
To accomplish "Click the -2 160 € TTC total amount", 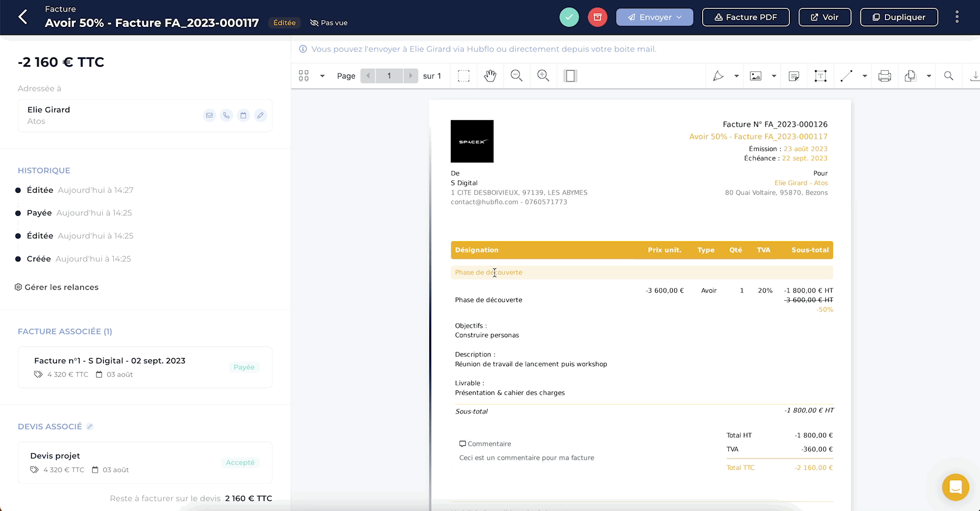I will 61,62.
